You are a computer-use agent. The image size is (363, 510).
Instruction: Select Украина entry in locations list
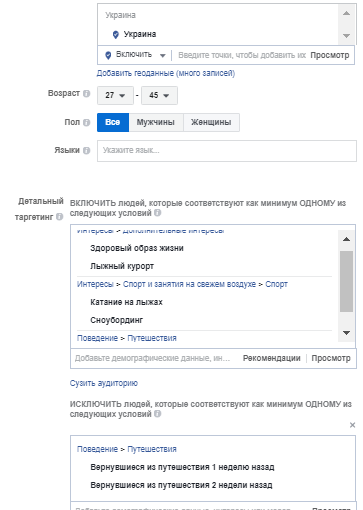point(140,34)
